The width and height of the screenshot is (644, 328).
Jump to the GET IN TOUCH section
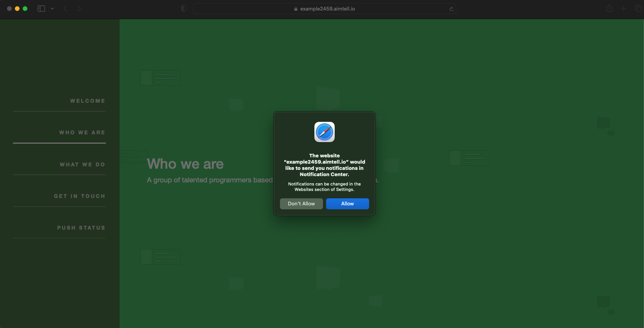(x=79, y=196)
